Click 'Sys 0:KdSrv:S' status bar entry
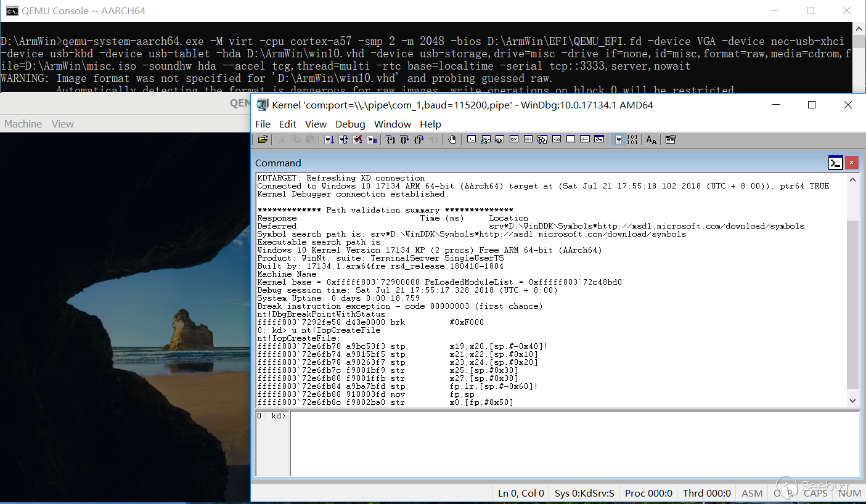The width and height of the screenshot is (866, 504). coord(585,493)
